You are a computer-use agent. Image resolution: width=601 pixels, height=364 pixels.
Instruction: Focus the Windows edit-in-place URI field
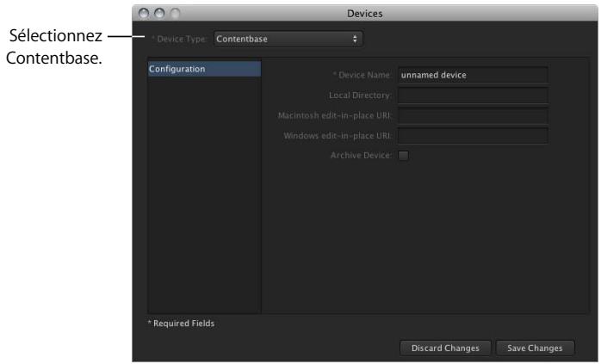(473, 136)
